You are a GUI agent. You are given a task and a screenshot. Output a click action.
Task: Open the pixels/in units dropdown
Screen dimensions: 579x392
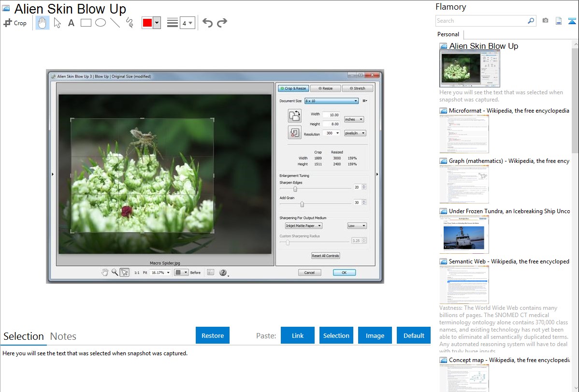[x=355, y=133]
